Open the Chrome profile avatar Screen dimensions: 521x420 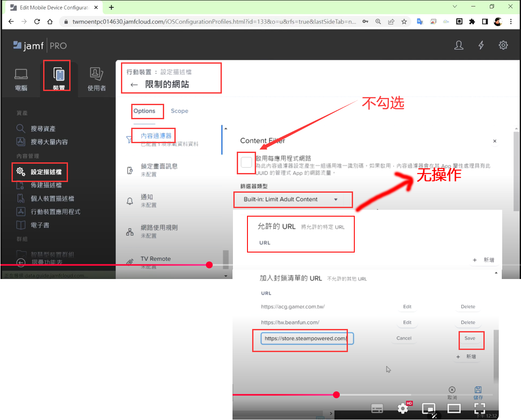coord(498,21)
